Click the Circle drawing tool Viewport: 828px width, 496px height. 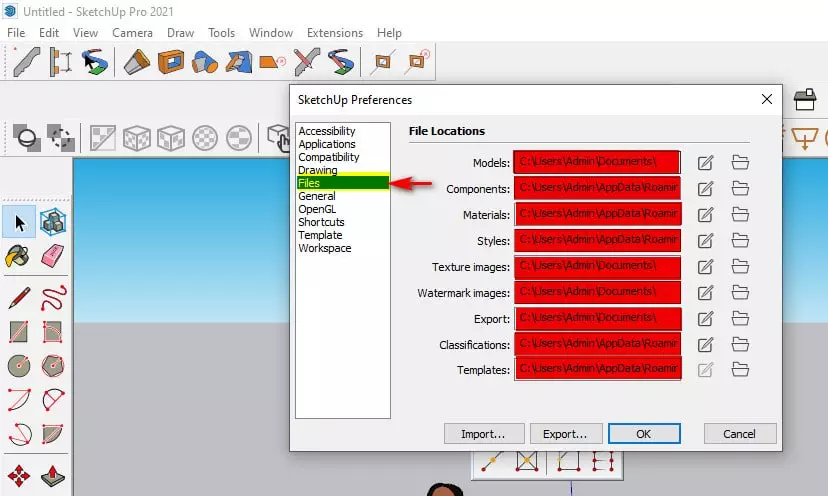19,365
